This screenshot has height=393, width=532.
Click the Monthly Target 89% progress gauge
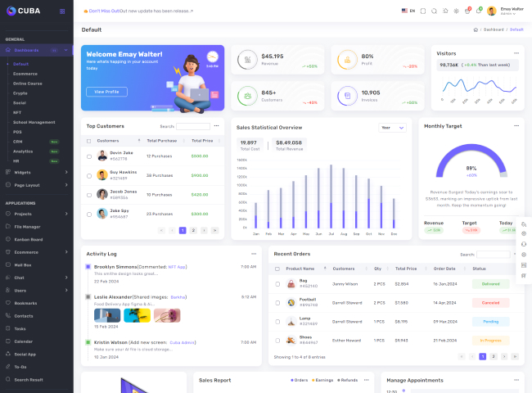click(471, 166)
